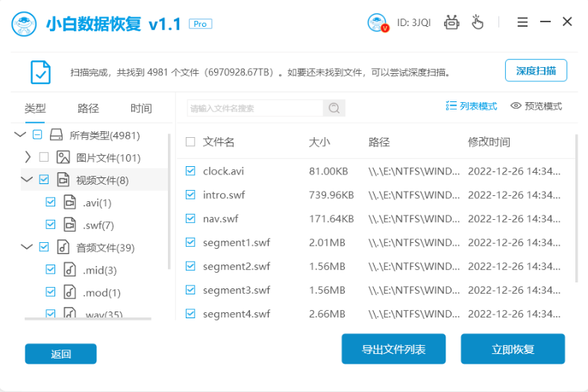Click the hand pointer icon in title bar

tap(477, 22)
